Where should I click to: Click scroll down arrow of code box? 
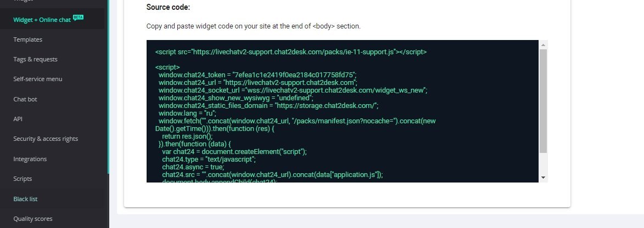(543, 178)
